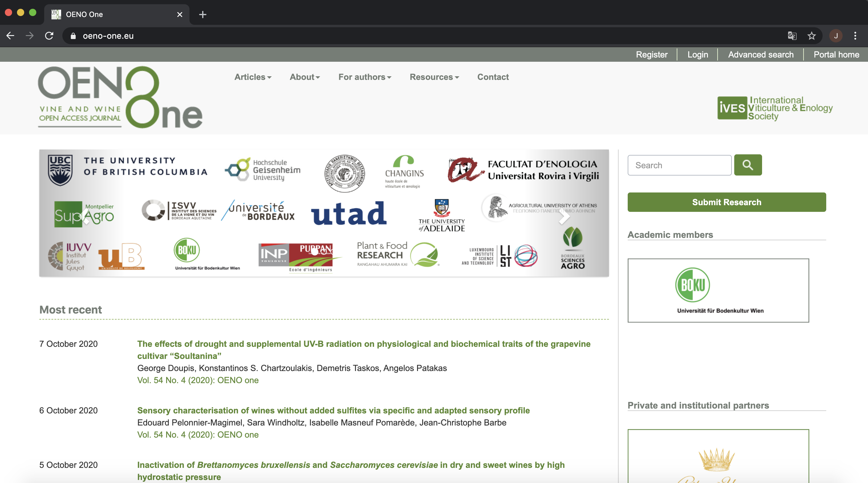This screenshot has width=868, height=483.
Task: Click the Login link
Action: (698, 54)
